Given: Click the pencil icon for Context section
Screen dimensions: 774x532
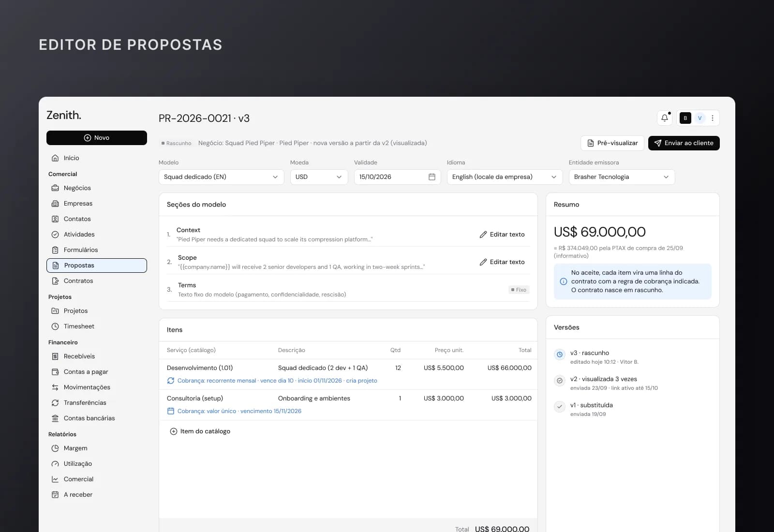Looking at the screenshot, I should tap(483, 235).
